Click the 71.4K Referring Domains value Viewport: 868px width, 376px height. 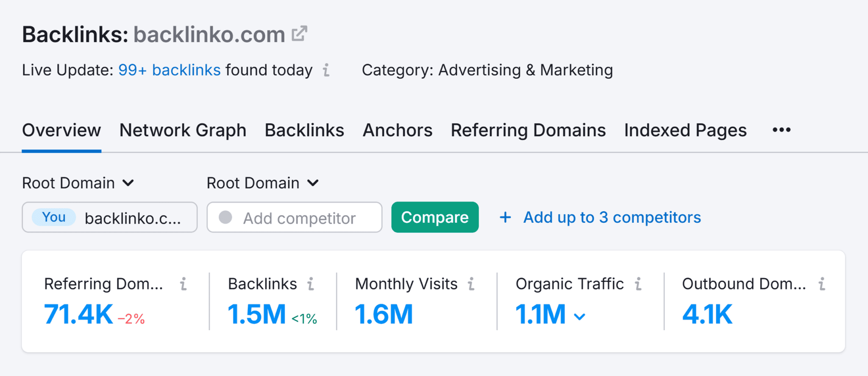point(78,314)
